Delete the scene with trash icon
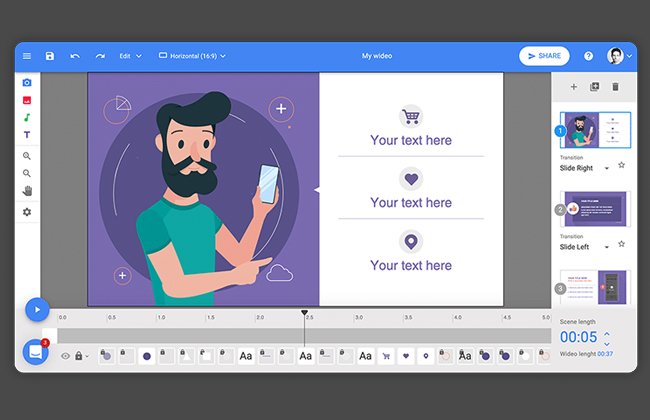Viewport: 650px width, 420px height. tap(616, 87)
